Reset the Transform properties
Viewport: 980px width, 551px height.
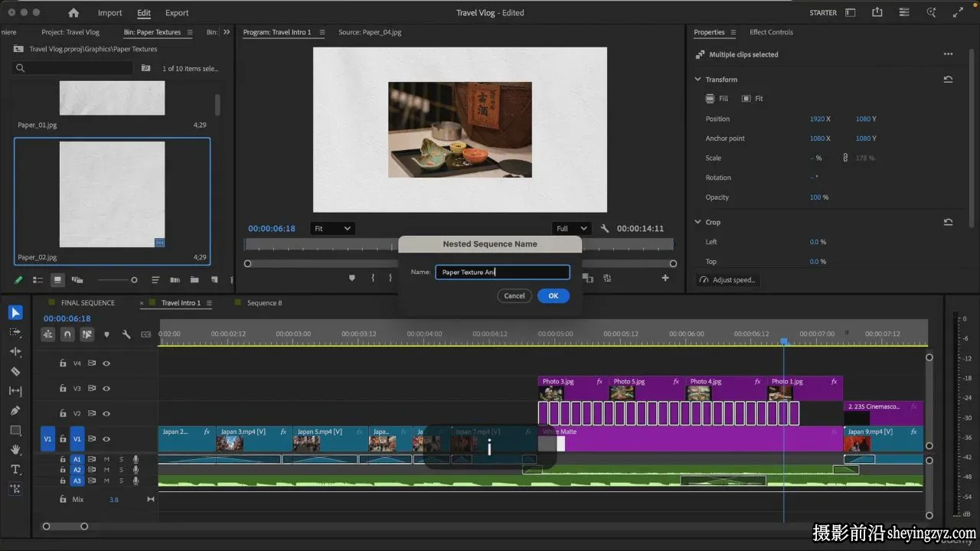948,80
